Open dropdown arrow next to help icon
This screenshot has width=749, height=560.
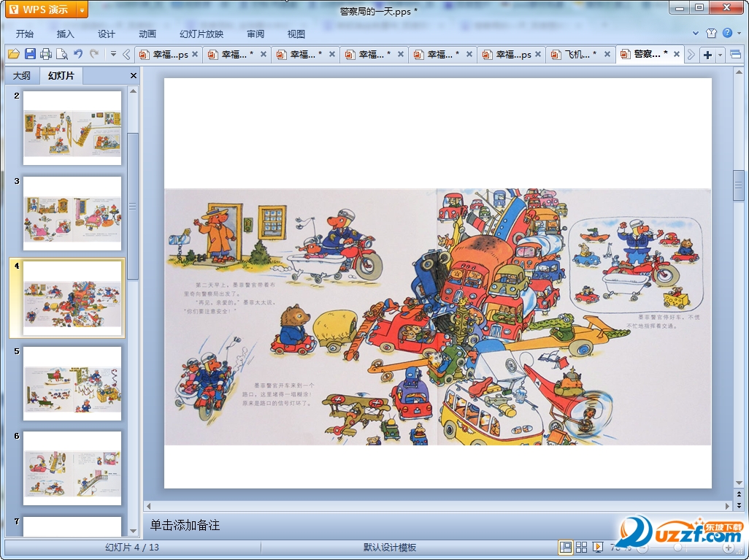point(739,33)
